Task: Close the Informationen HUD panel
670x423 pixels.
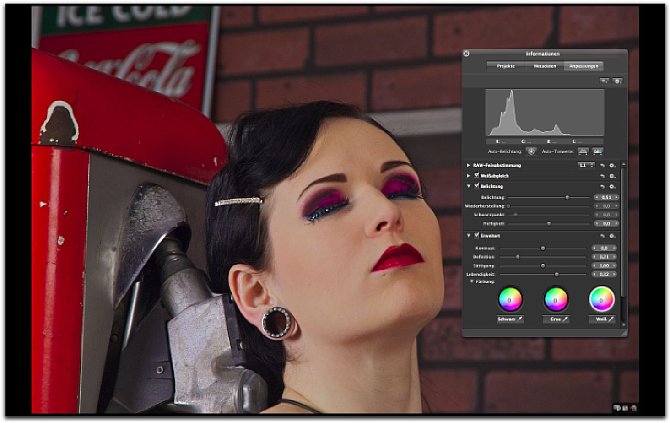Action: (467, 53)
